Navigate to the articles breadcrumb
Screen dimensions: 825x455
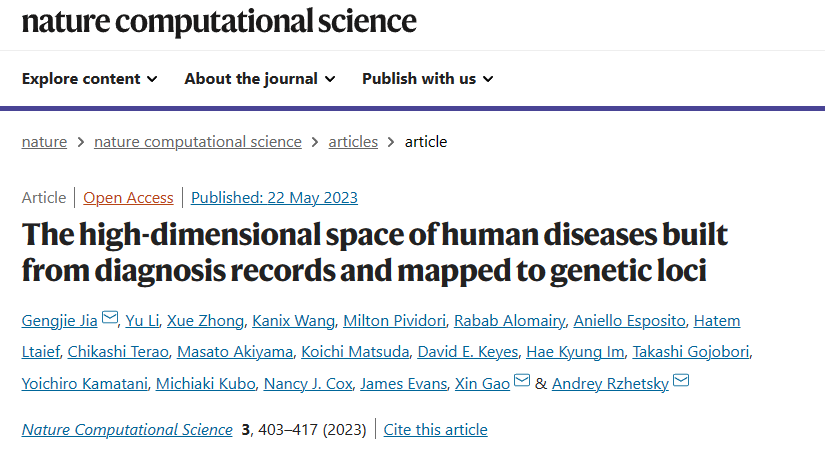point(353,141)
